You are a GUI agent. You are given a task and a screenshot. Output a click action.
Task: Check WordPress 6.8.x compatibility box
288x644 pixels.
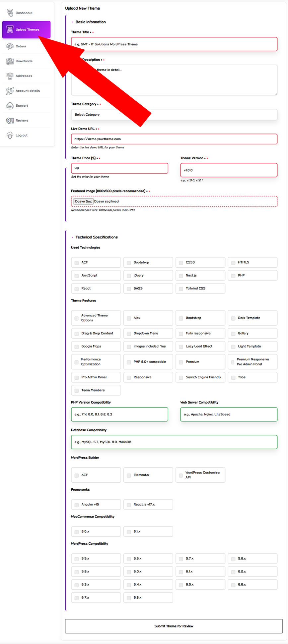(129, 598)
